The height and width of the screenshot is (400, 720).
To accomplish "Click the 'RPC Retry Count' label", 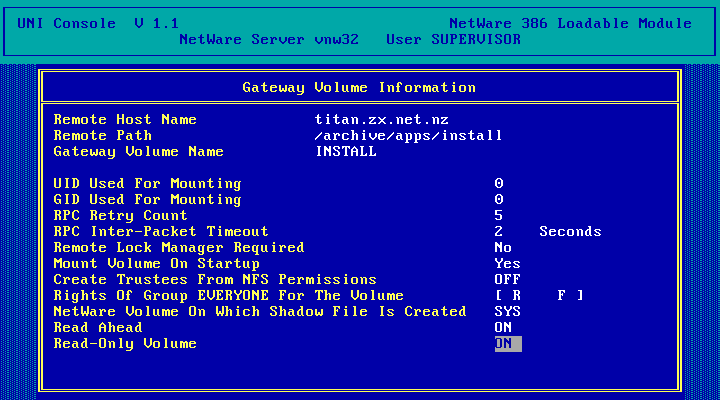I will point(120,215).
